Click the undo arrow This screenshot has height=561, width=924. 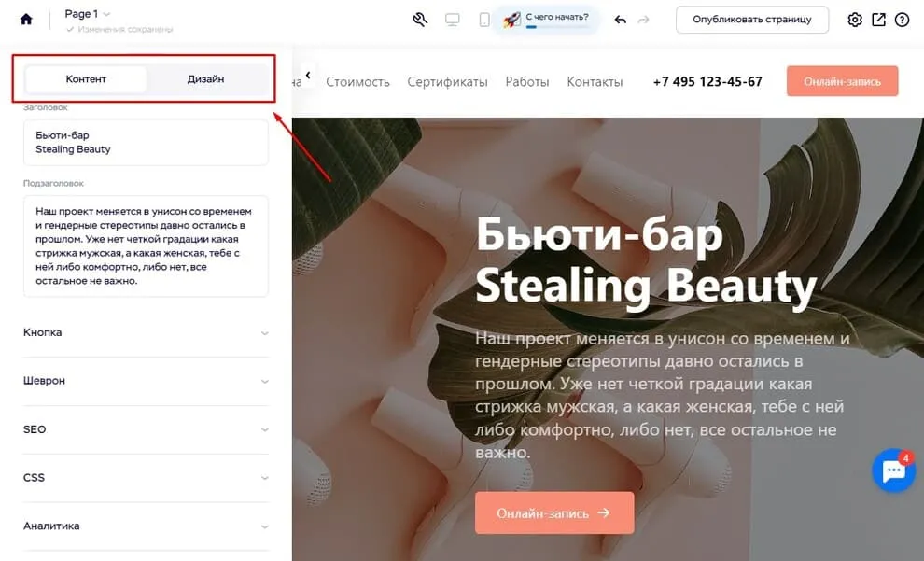621,20
